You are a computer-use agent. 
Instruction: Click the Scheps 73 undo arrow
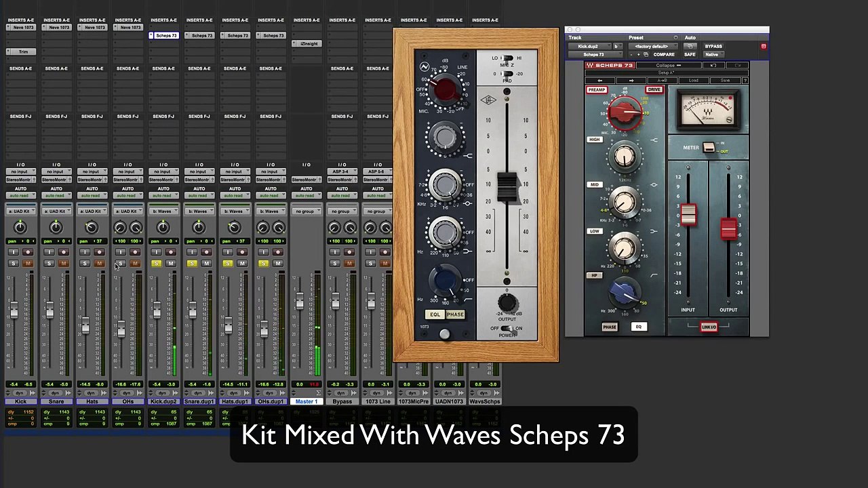tap(713, 65)
